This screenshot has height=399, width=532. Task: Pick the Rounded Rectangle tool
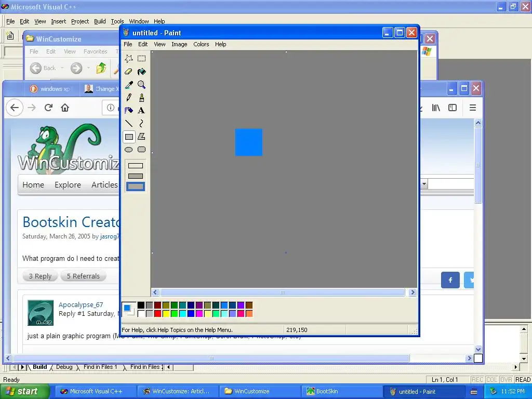point(141,150)
